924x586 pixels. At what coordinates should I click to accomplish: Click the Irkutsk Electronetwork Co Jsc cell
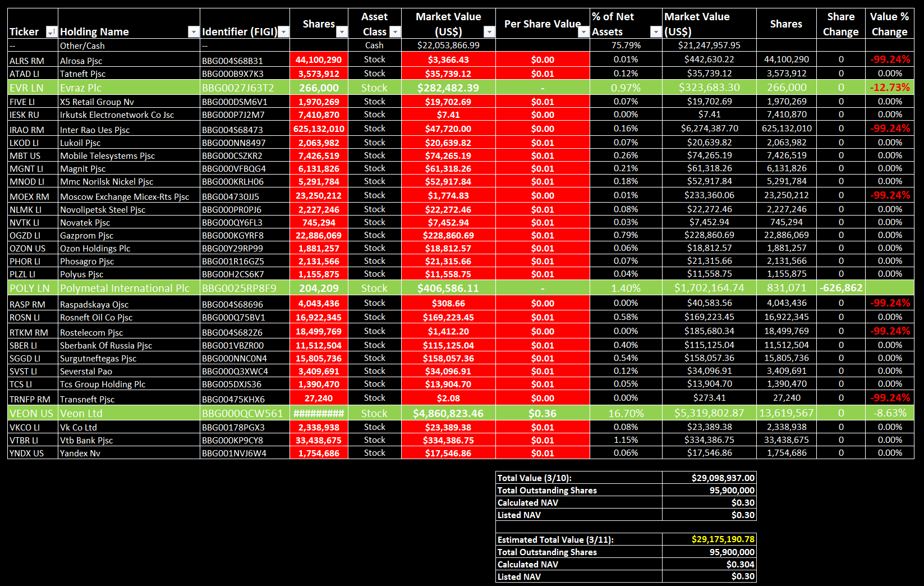pos(129,115)
